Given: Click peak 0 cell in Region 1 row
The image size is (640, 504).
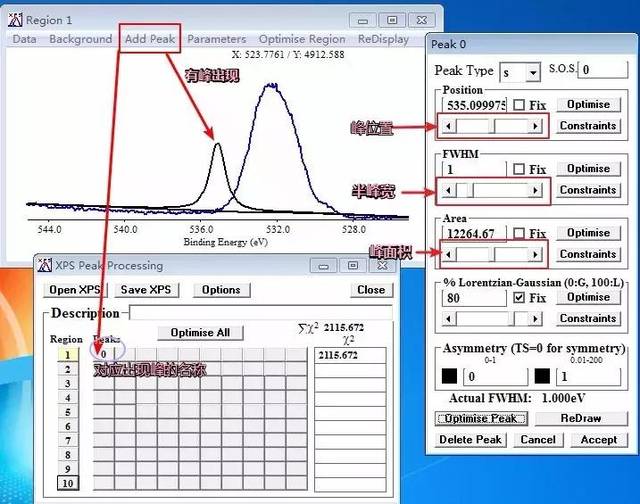Looking at the screenshot, I should pos(104,355).
